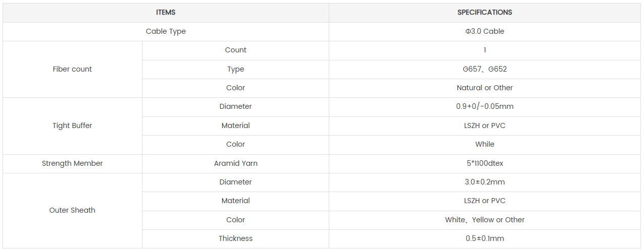
Task: Select the Tight Buffer group cell
Action: 73,126
